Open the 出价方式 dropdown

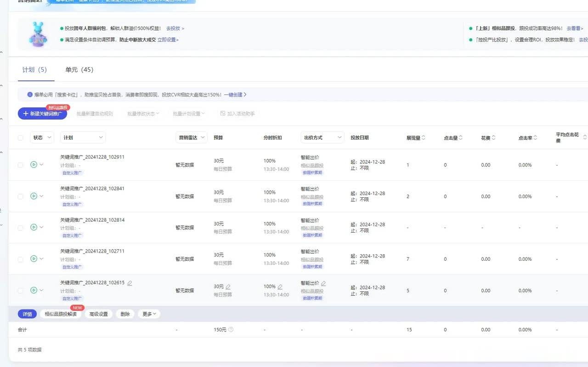(322, 138)
